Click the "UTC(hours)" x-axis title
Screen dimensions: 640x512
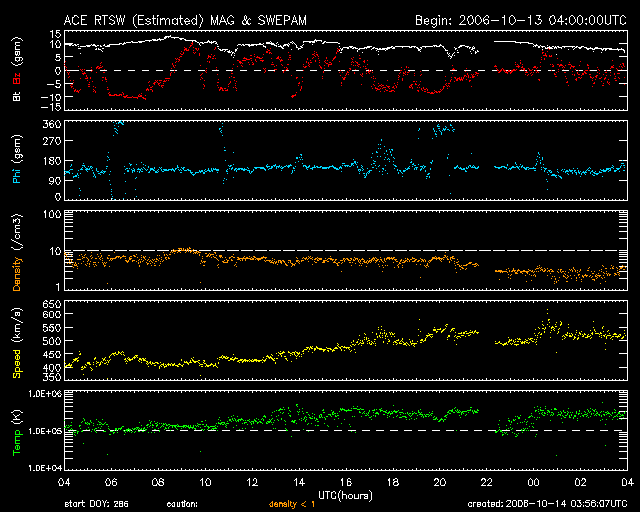click(345, 496)
